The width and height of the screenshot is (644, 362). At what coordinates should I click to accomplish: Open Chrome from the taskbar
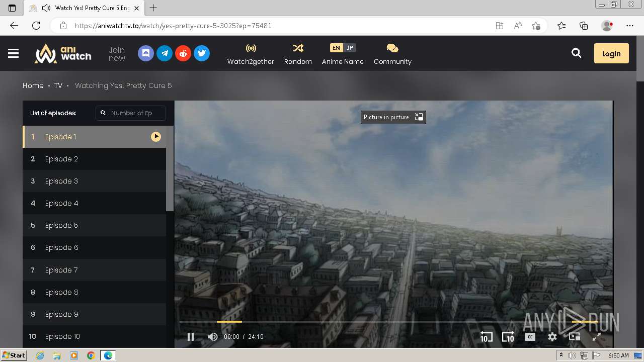click(91, 355)
